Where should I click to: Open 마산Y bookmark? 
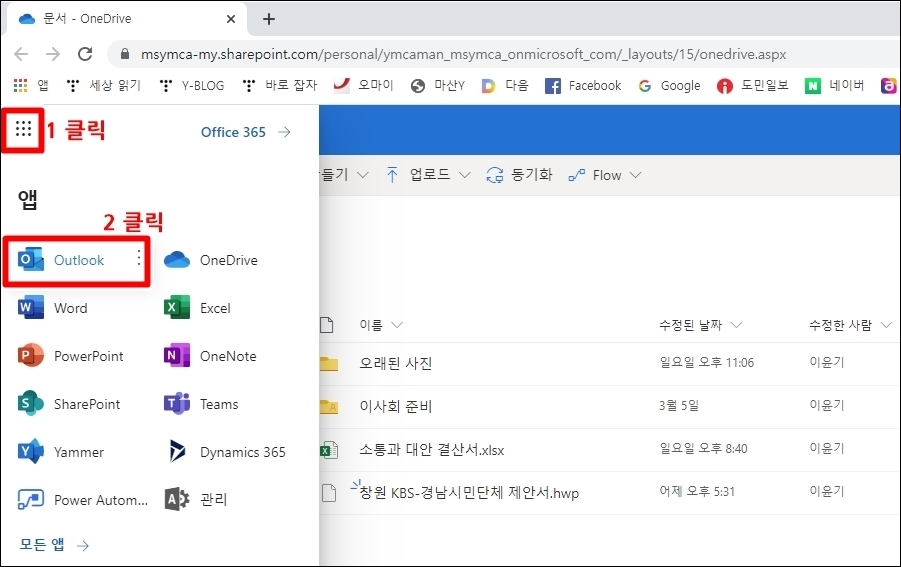click(438, 86)
